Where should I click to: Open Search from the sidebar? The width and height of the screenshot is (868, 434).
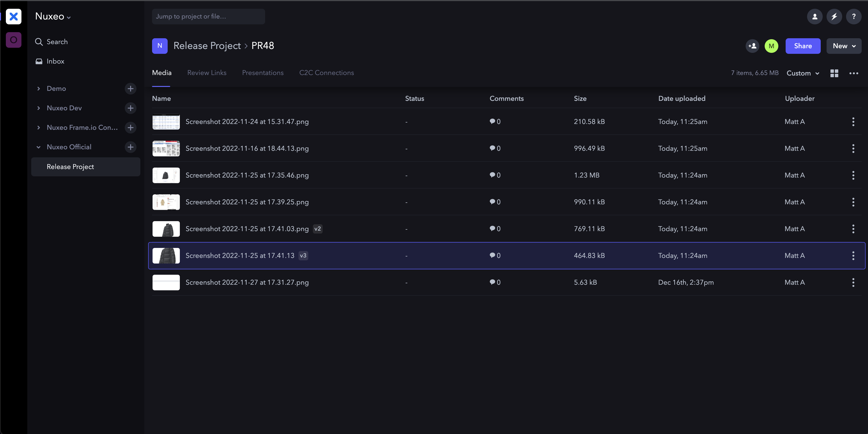coord(52,42)
